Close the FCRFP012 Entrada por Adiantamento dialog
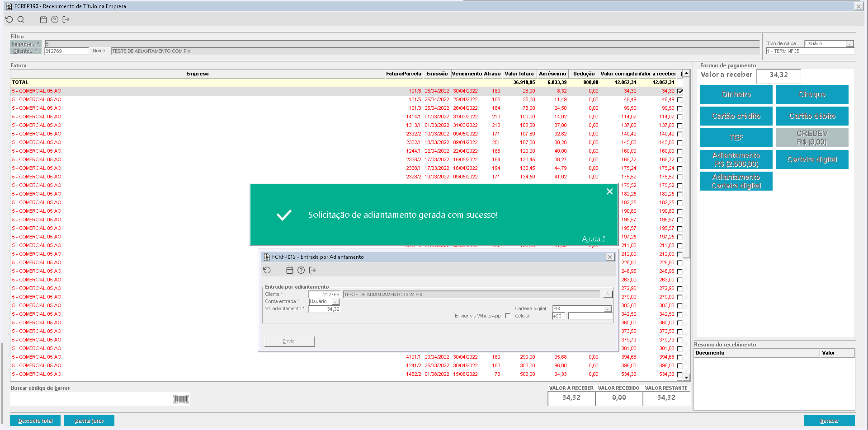Viewport: 868px width, 430px height. (x=610, y=257)
